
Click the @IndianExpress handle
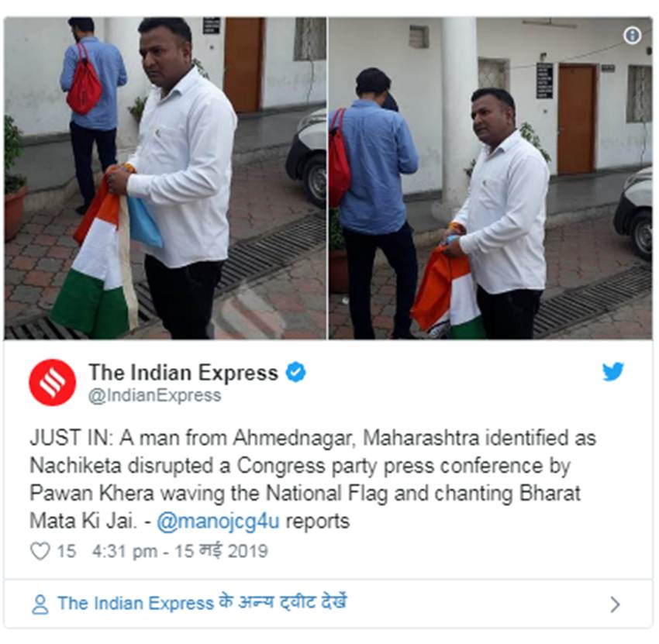pos(154,396)
